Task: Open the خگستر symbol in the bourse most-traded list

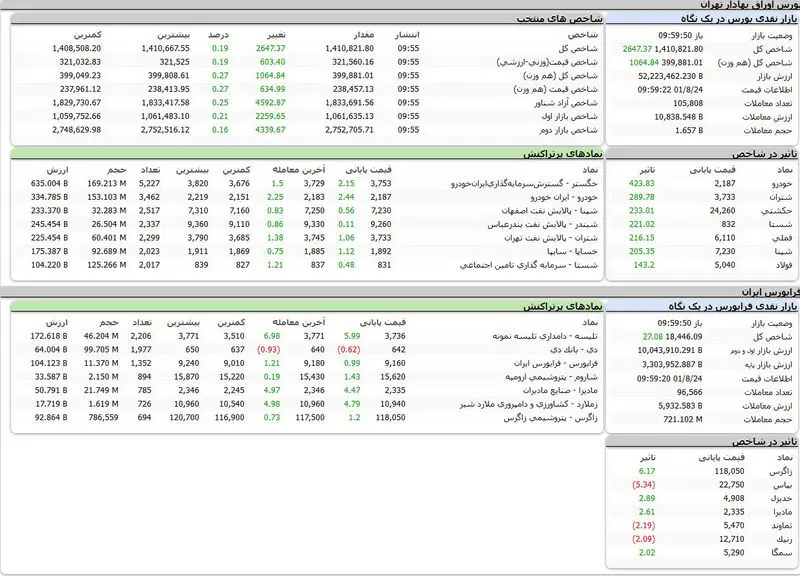Action: [x=524, y=184]
